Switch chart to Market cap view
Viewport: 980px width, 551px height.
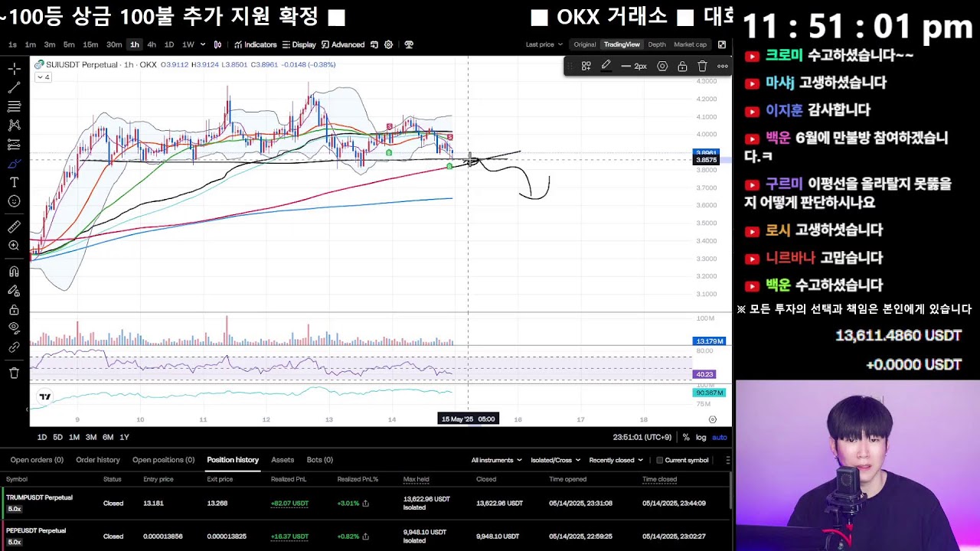690,44
